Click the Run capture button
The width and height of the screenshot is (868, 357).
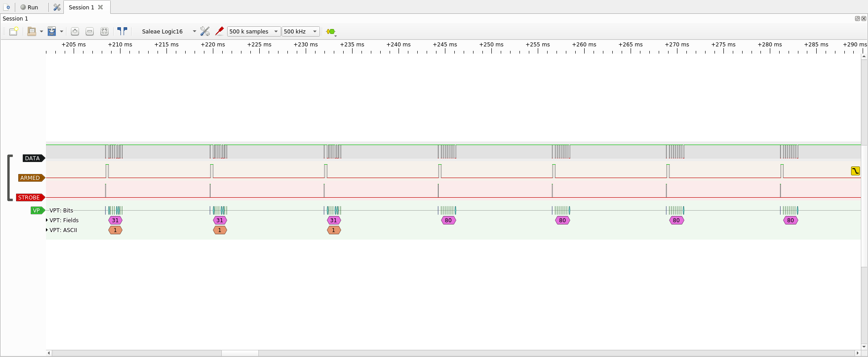coord(29,7)
